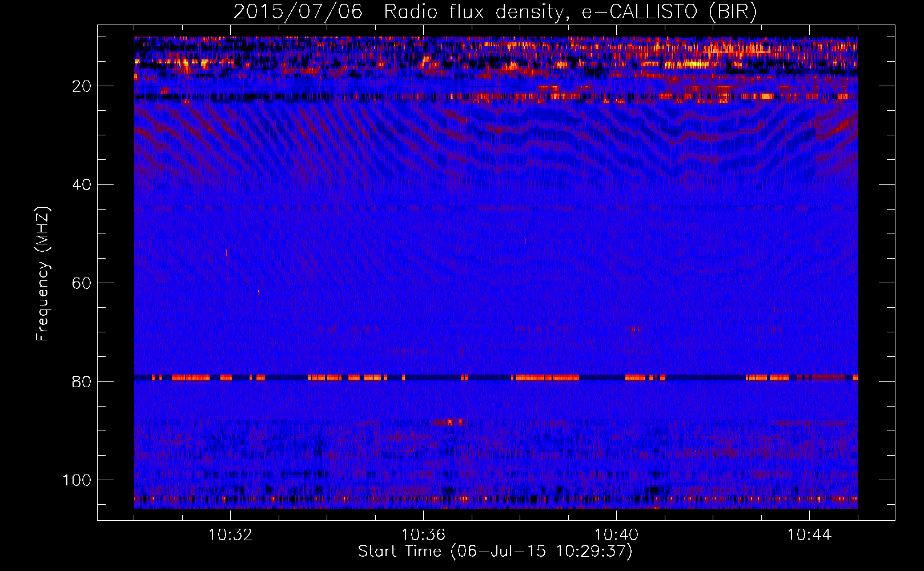Screen dimensions: 924x571
Task: Click the "Frequency (MHZ)" axis label
Action: (x=43, y=274)
